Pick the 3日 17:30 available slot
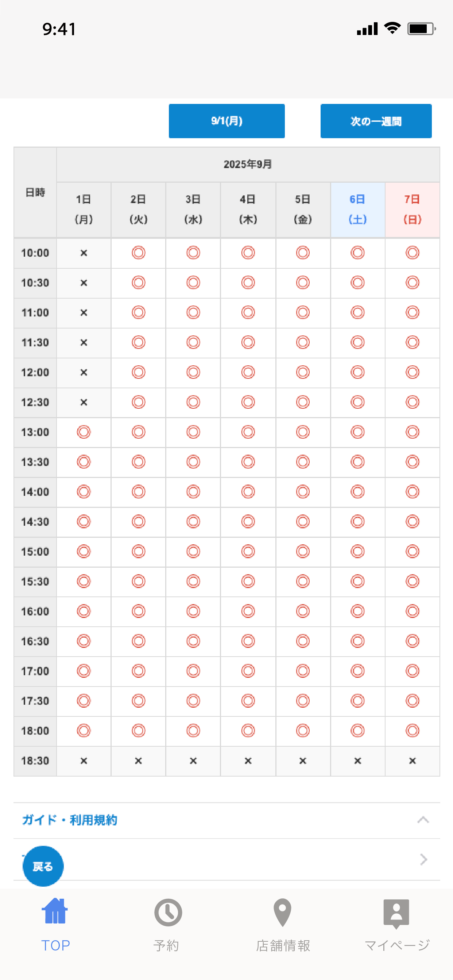 tap(193, 700)
